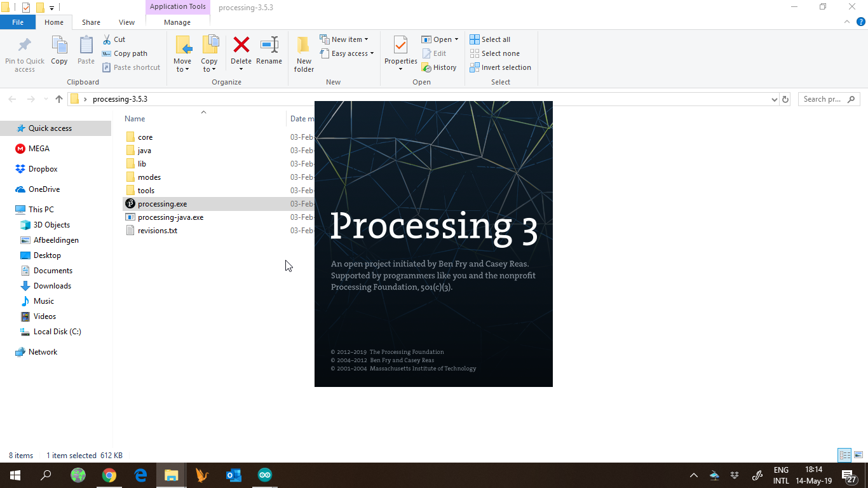
Task: Click Select none in ribbon
Action: point(494,53)
